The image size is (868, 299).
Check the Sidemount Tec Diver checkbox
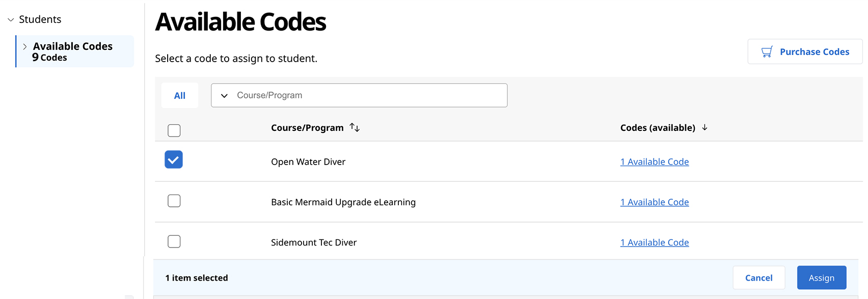[174, 241]
